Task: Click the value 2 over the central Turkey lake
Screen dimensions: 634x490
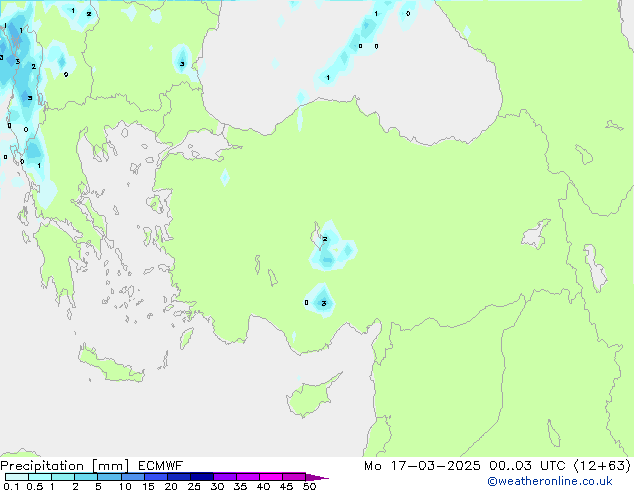Action: pyautogui.click(x=324, y=239)
